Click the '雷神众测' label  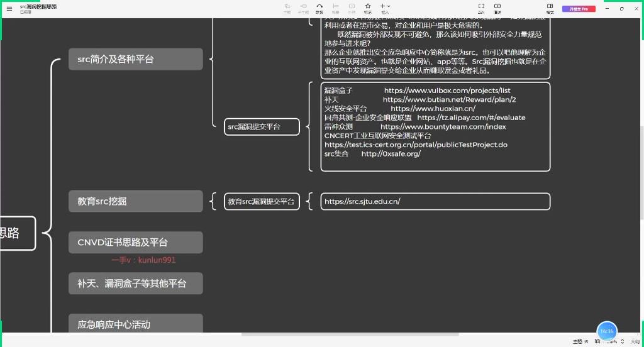(x=338, y=126)
